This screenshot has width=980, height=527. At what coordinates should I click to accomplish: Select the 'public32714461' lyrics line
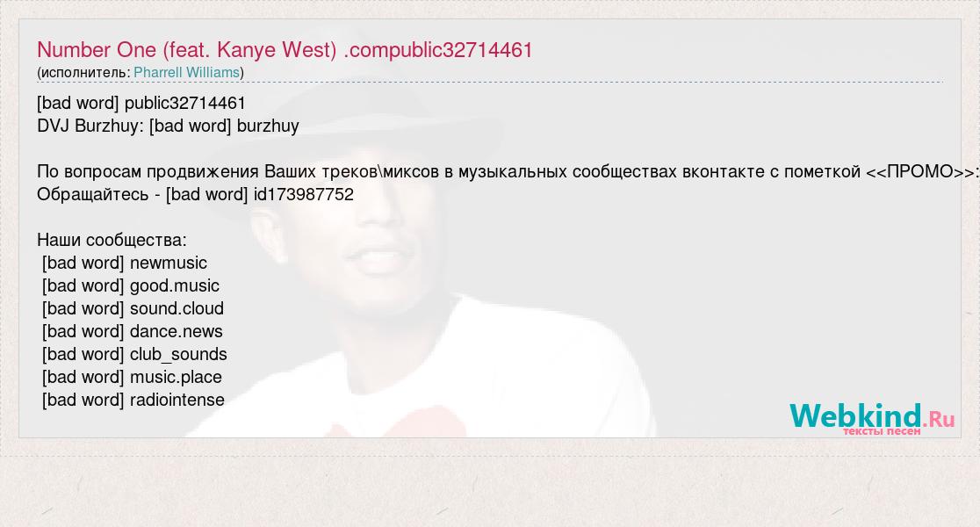(x=141, y=103)
